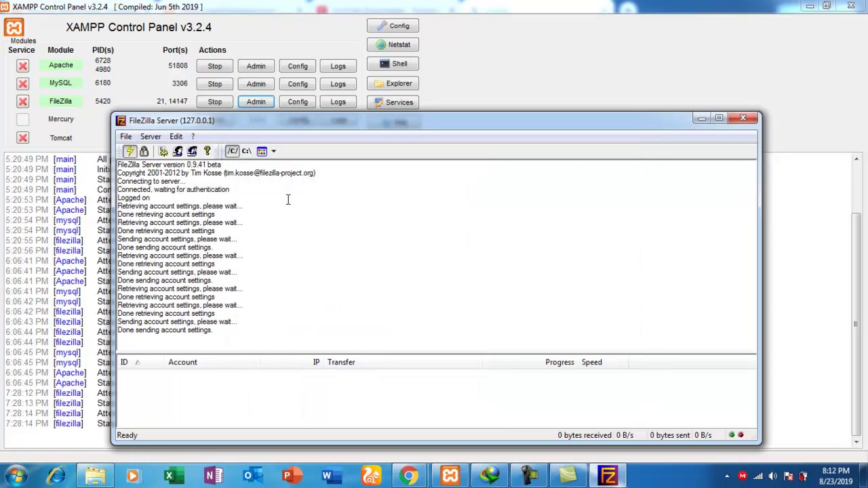Open Apache Admin page
The height and width of the screenshot is (488, 868).
(256, 66)
